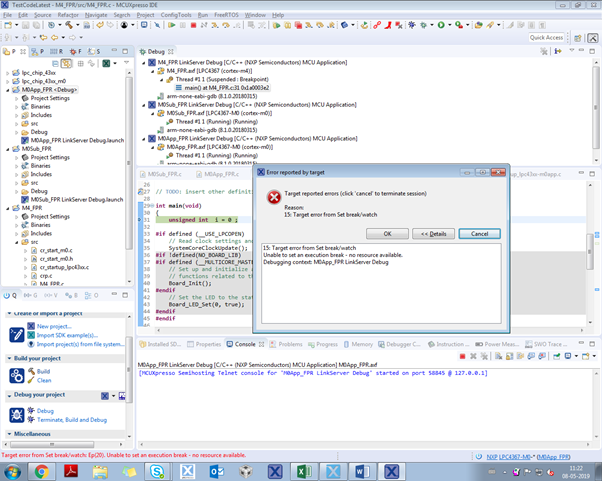The image size is (602, 481).
Task: Select 'cr_startup_lpc43xx.c' in project tree
Action: 64,267
